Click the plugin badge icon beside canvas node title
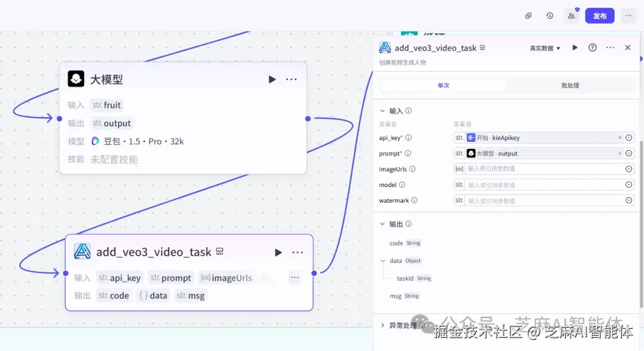Screen dimensions: 644x351 click(219, 251)
